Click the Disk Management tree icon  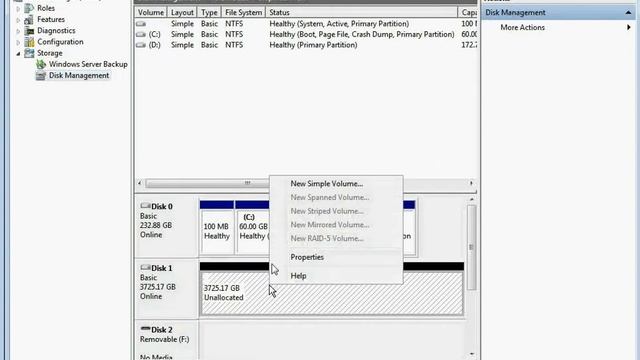coord(41,76)
